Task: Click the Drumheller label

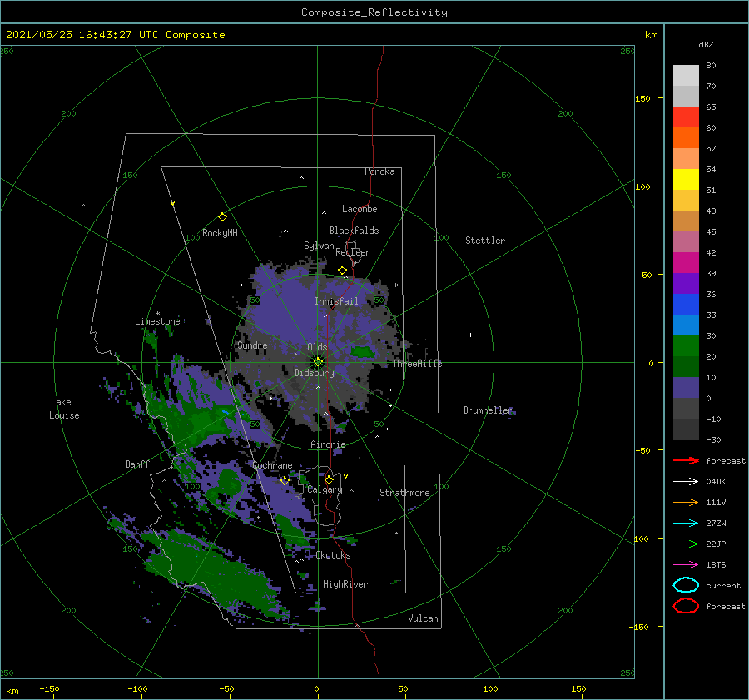Action: click(488, 410)
